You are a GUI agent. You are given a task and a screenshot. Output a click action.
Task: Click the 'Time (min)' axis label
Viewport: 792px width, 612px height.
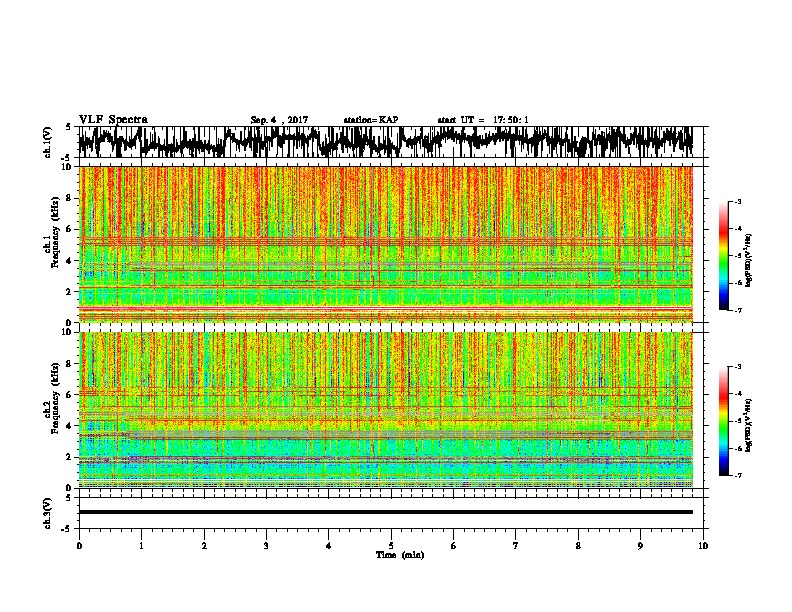point(400,555)
